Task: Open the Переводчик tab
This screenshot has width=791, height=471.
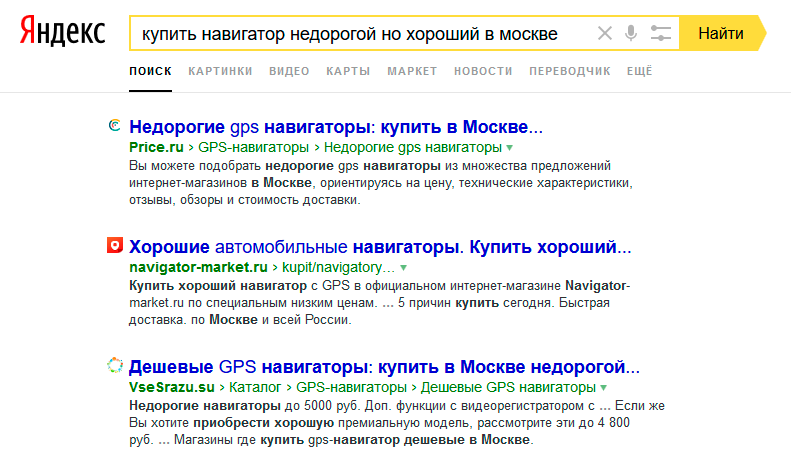Action: point(570,71)
